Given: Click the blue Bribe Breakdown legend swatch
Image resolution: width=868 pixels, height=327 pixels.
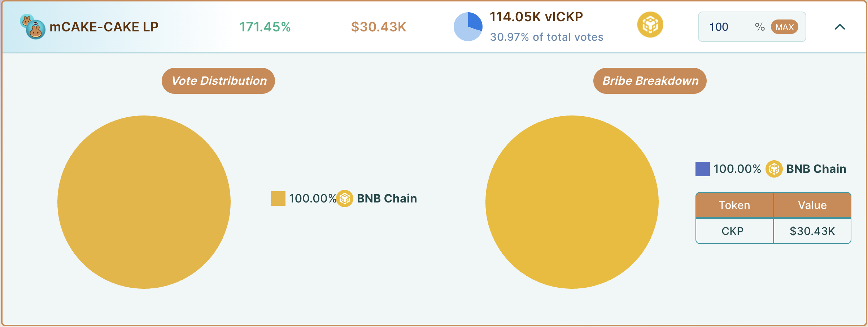Looking at the screenshot, I should pos(702,169).
